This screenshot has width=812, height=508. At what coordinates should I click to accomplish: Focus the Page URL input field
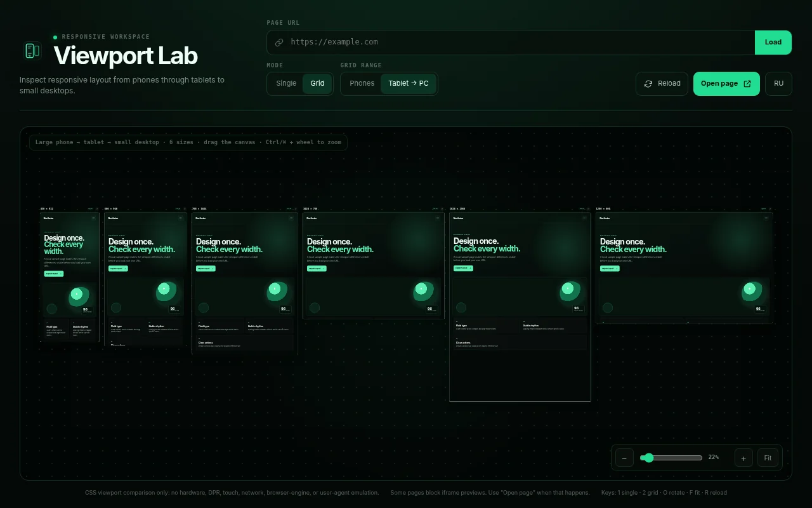point(511,43)
